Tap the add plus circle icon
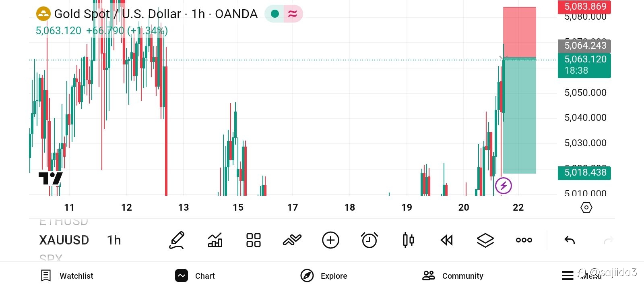 (330, 240)
